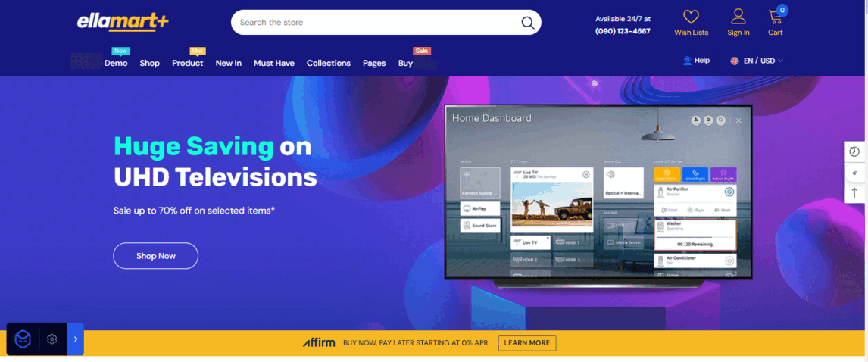Screen dimensions: 868x362
Task: Click the Help support icon
Action: 688,61
